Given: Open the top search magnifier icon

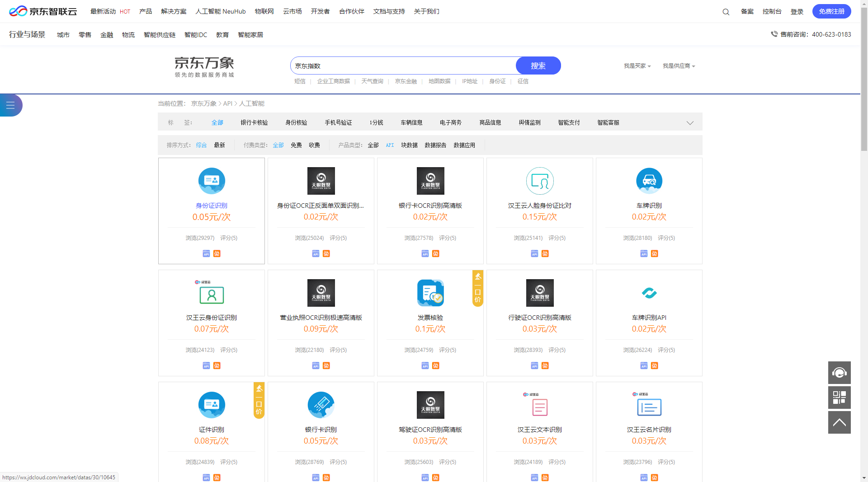Looking at the screenshot, I should (726, 12).
